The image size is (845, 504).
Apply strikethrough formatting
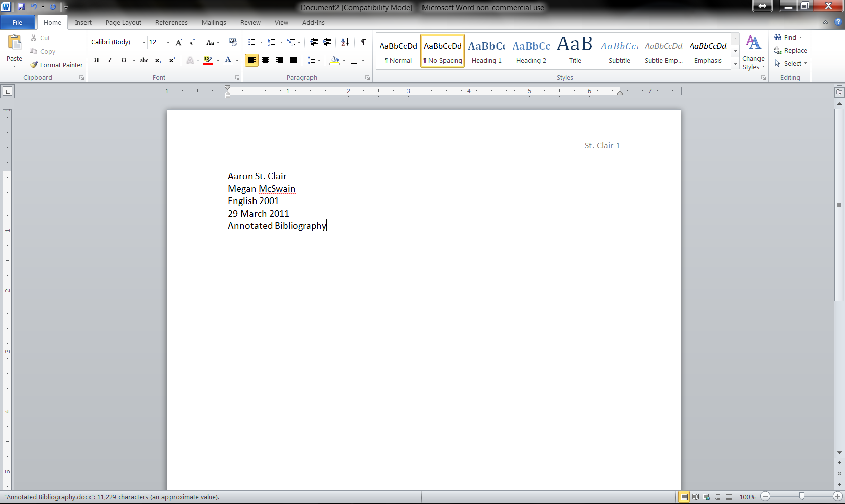[x=144, y=60]
